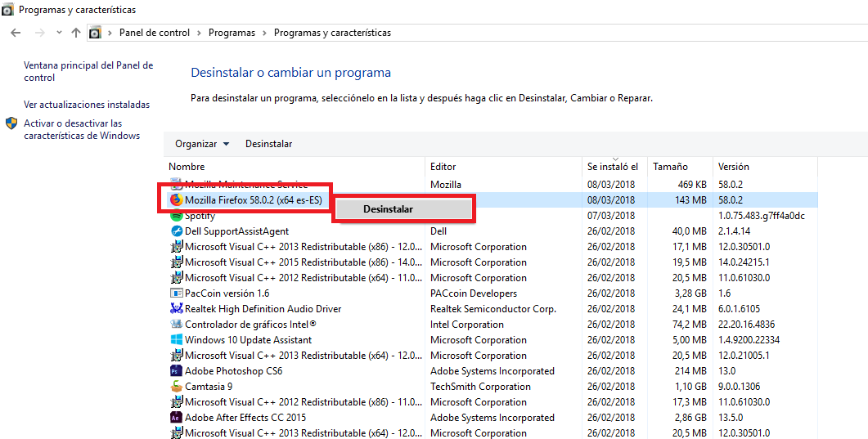Open Ventana principal del Panel de control link
Image resolution: width=868 pixels, height=439 pixels.
coord(88,71)
